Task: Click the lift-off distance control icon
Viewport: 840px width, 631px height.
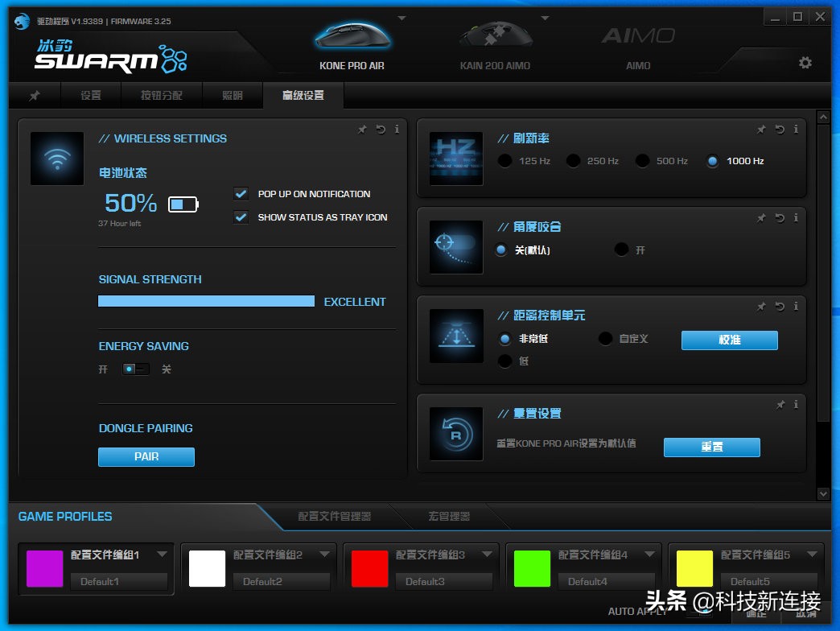Action: click(456, 336)
